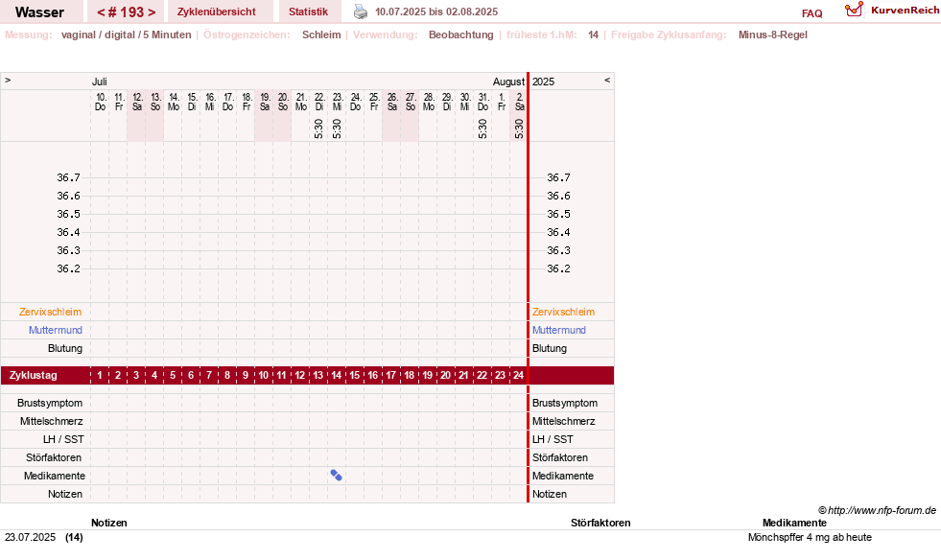
Task: Click the left Störfaktoren row label
Action: coord(54,457)
